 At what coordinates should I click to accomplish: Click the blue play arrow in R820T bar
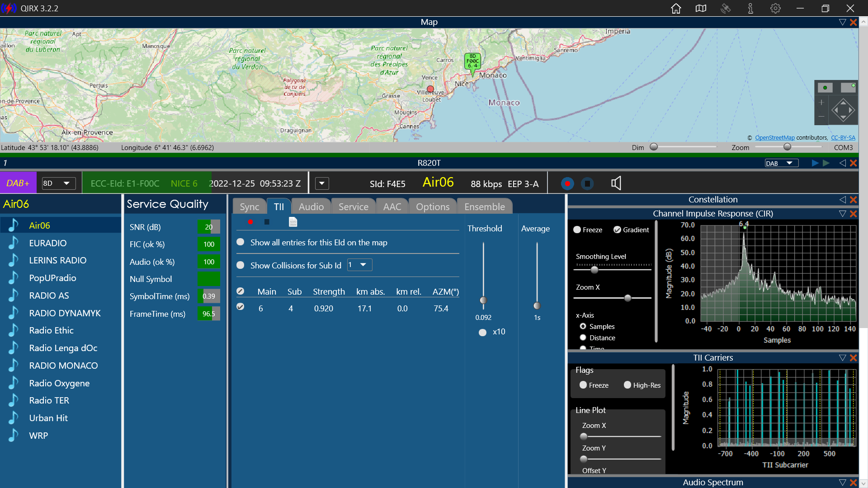pos(815,163)
